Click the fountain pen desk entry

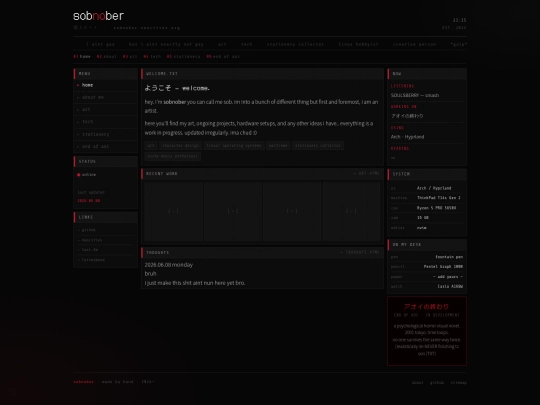click(449, 257)
